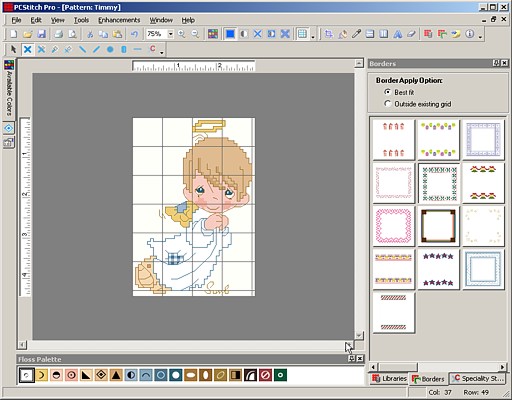Create a new pattern with New icon
This screenshot has height=400, width=512.
[14, 34]
